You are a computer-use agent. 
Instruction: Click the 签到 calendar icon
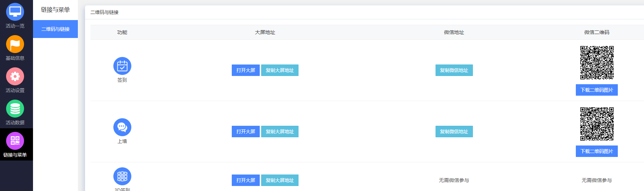pyautogui.click(x=122, y=66)
